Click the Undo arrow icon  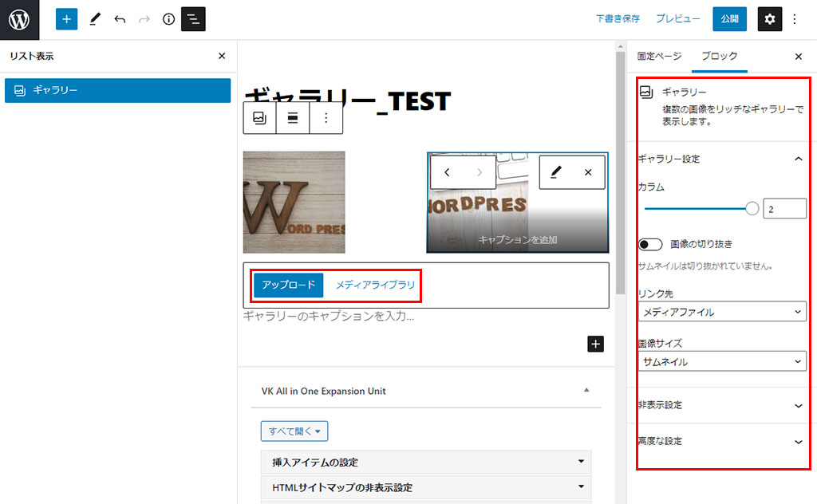pyautogui.click(x=120, y=19)
